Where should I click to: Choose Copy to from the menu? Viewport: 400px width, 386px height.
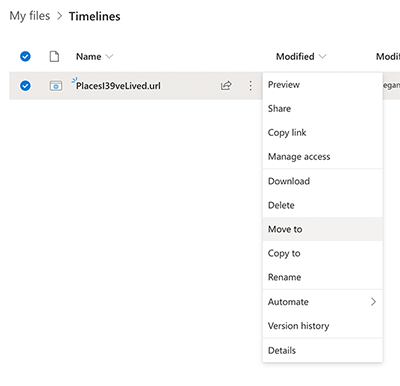(x=323, y=253)
